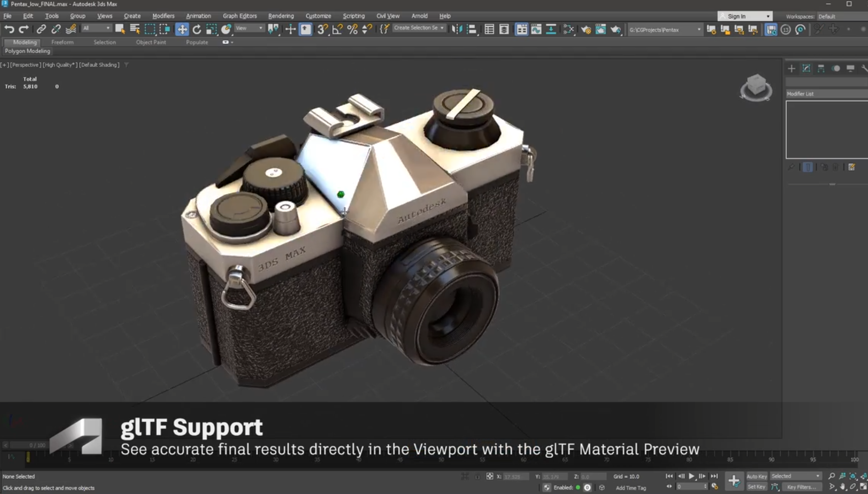Click the Set Key button
The image size is (868, 494).
coord(756,487)
